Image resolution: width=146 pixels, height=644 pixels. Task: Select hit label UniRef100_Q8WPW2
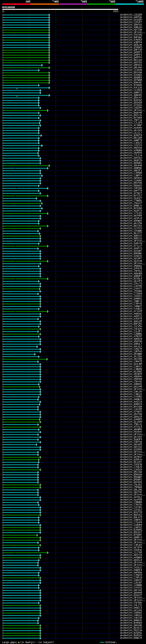point(131,168)
